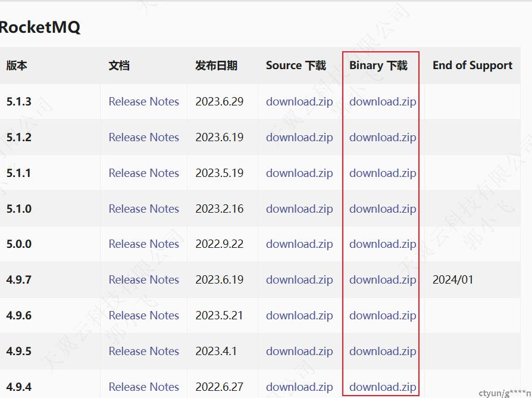Click the 文档 column header
This screenshot has height=398, width=532.
pos(119,65)
